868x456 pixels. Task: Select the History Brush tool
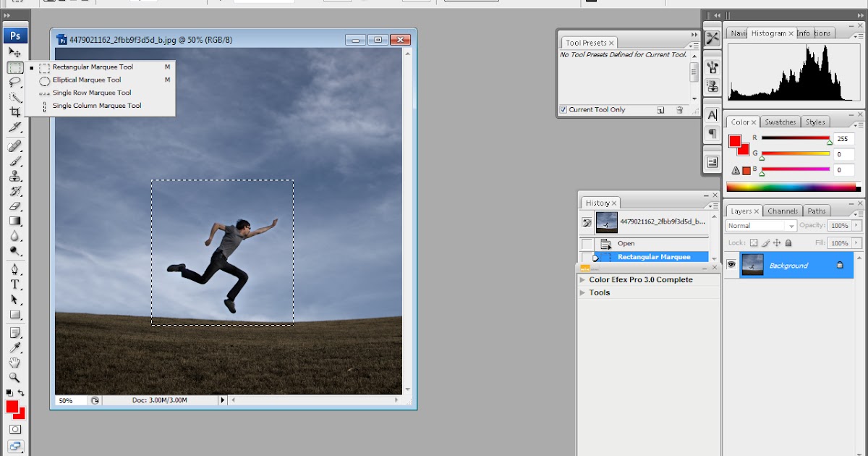coord(15,192)
